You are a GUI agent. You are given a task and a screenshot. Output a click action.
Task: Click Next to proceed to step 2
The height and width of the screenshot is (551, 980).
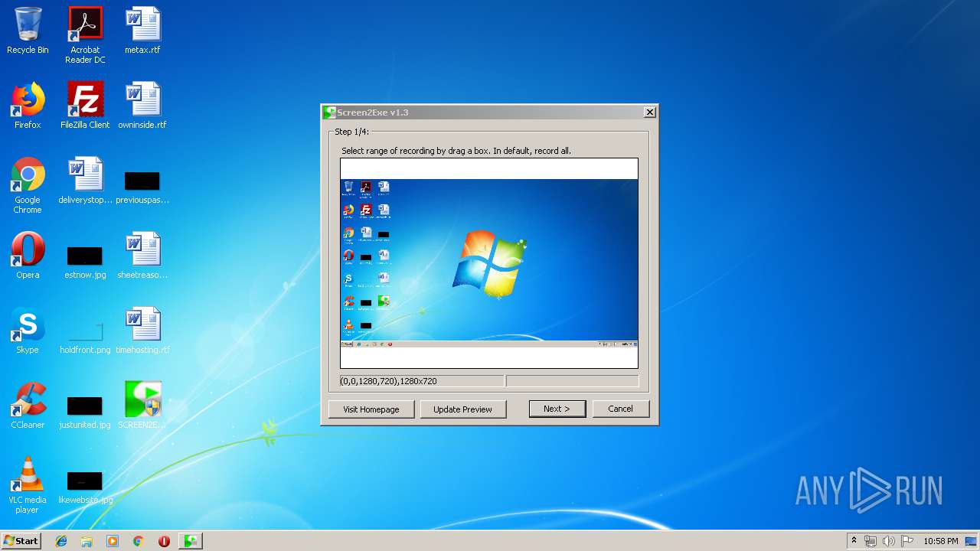coord(557,409)
